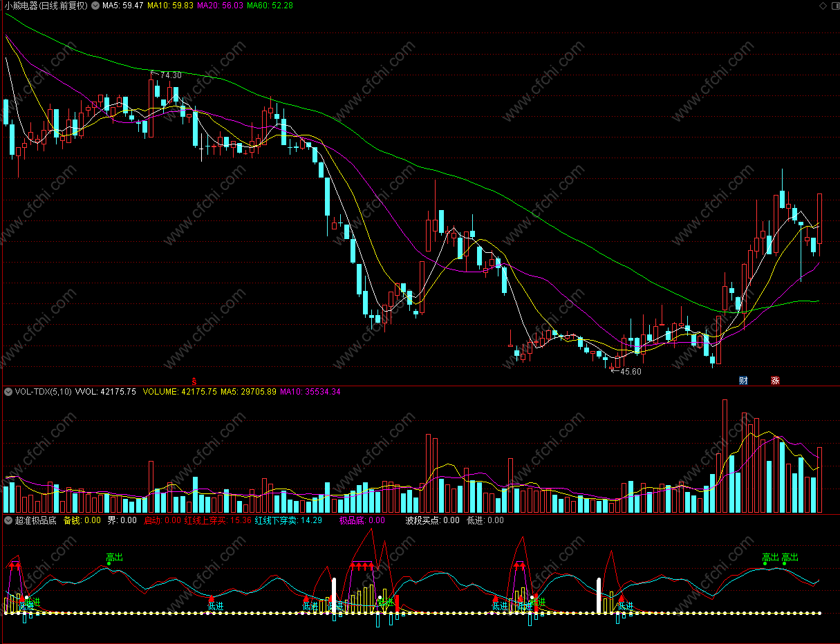Click the diamond icon at top right
This screenshot has width=840, height=644.
(822, 6)
